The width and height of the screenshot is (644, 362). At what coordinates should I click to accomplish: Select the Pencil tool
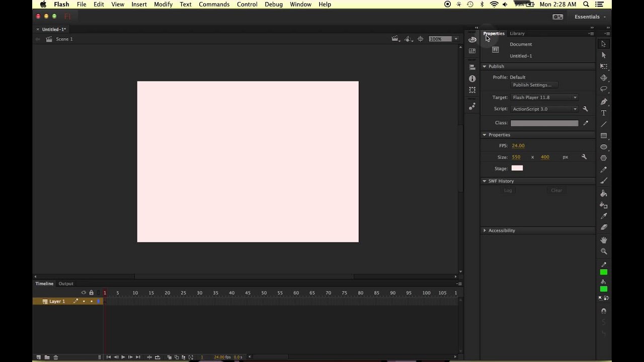(604, 169)
